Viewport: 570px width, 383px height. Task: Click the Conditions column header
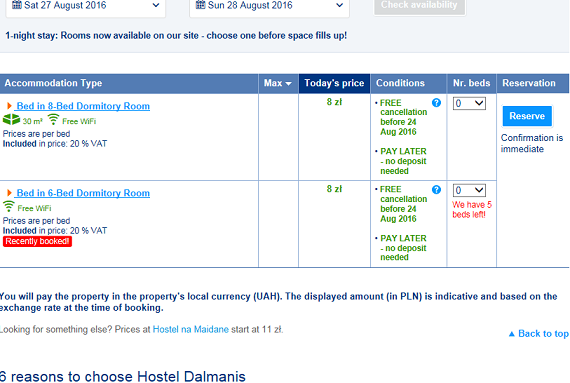tap(409, 83)
